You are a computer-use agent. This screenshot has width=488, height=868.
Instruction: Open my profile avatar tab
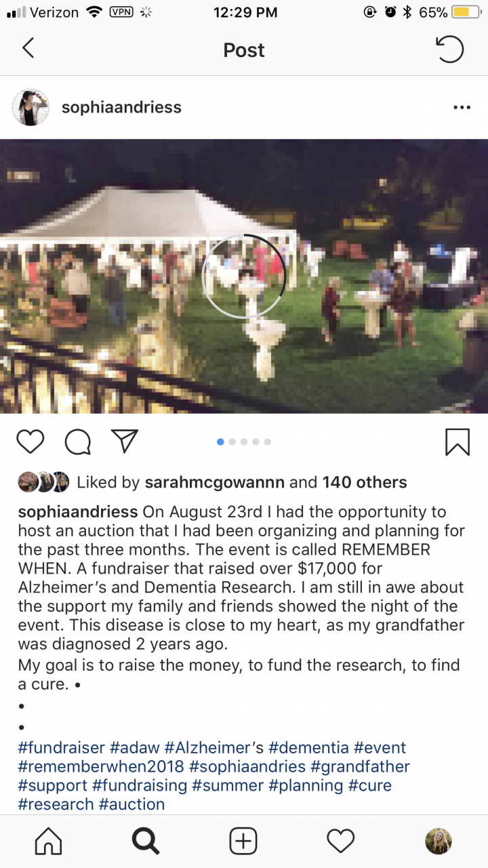pos(439,842)
